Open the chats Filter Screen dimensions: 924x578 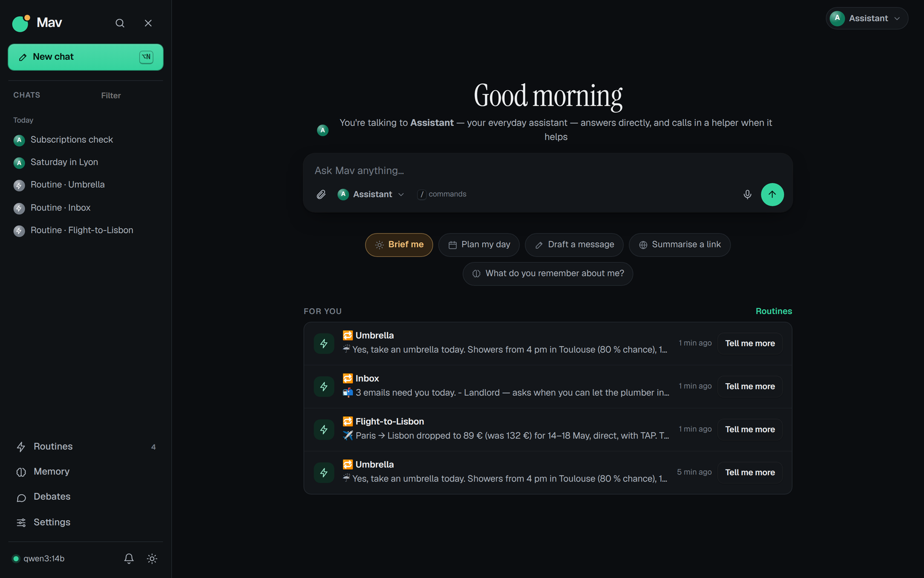pyautogui.click(x=111, y=95)
